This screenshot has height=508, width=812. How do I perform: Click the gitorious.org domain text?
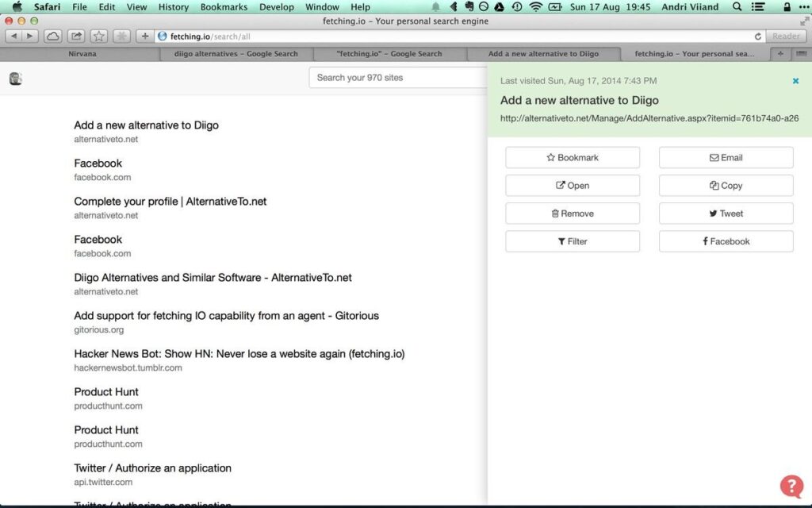point(99,329)
